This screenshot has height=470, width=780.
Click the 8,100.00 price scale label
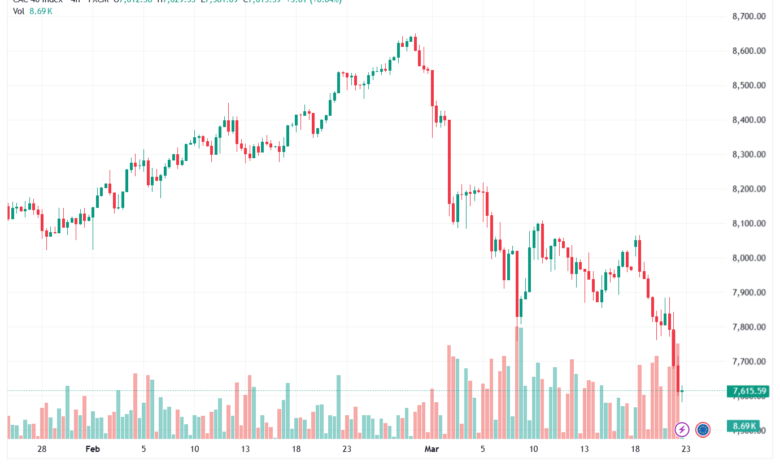pyautogui.click(x=749, y=224)
